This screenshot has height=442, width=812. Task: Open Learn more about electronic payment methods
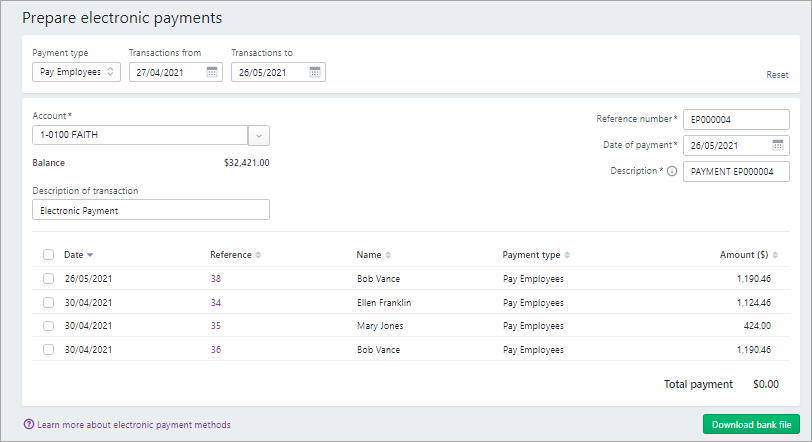[x=133, y=425]
